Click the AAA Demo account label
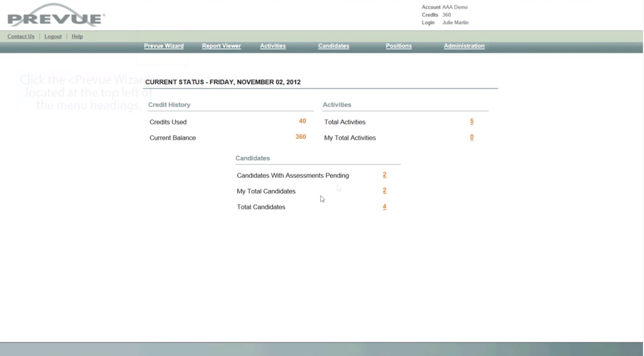The image size is (644, 356). [454, 7]
